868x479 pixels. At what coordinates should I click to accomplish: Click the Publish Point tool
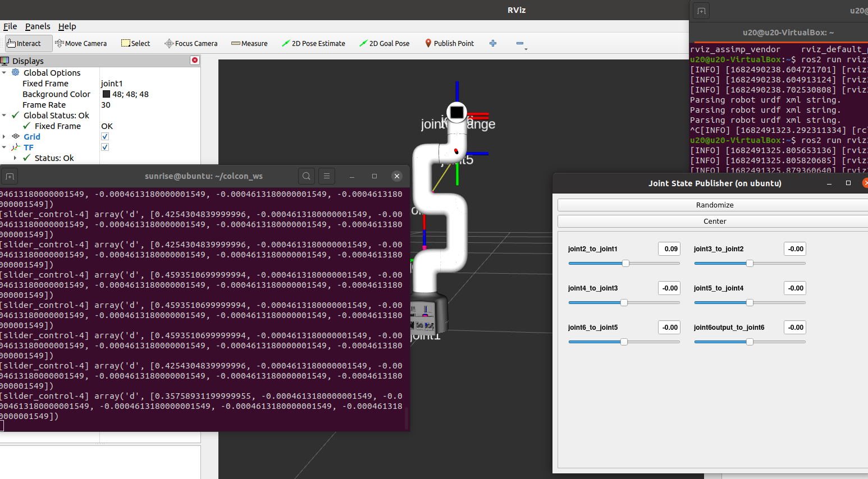pos(449,43)
